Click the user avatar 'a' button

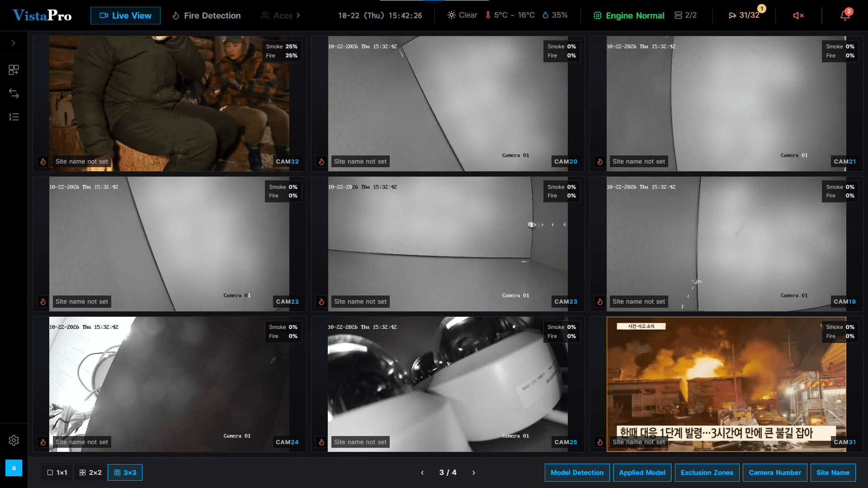(x=14, y=468)
